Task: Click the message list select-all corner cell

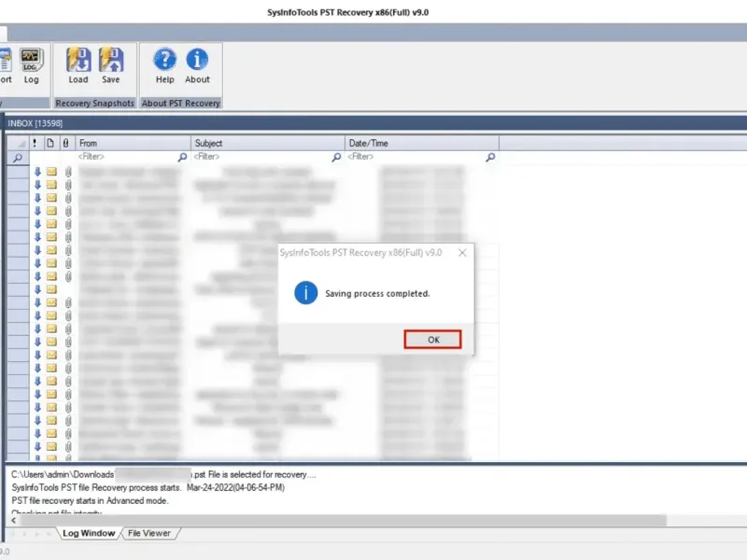Action: point(18,143)
